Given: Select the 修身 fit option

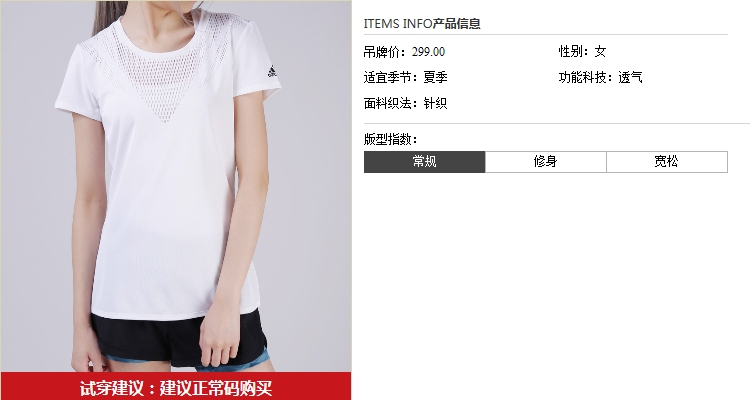Looking at the screenshot, I should pyautogui.click(x=546, y=162).
